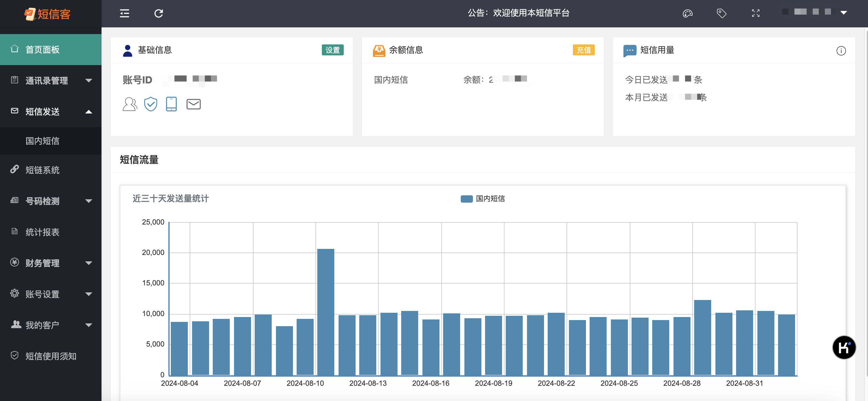868x401 pixels.
Task: Toggle fullscreen with the expand icon
Action: tap(756, 13)
